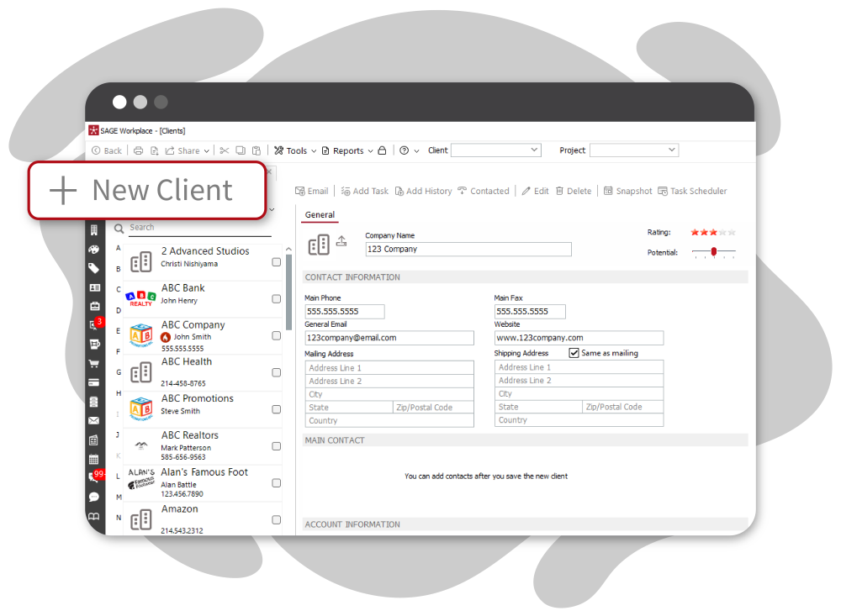
Task: Click the export document icon beside Print
Action: tap(154, 150)
